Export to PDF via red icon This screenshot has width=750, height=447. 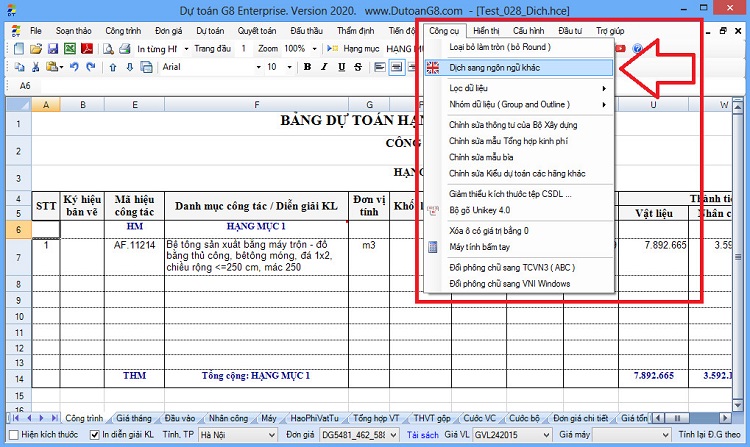[x=87, y=49]
